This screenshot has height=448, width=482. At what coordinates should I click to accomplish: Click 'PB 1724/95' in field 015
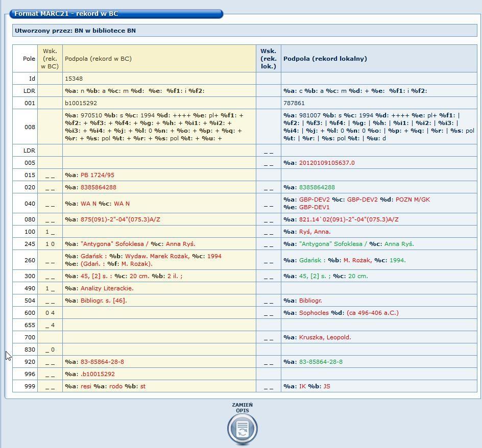click(x=97, y=175)
